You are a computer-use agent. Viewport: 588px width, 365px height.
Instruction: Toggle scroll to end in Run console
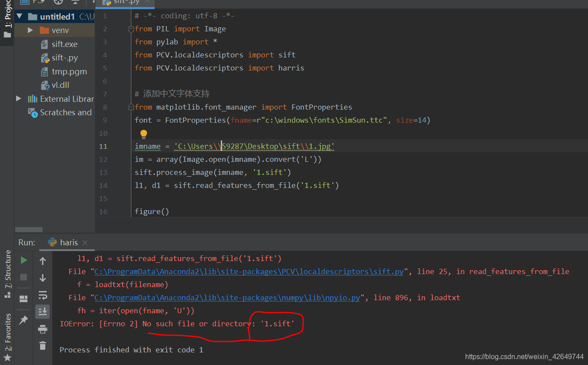43,311
